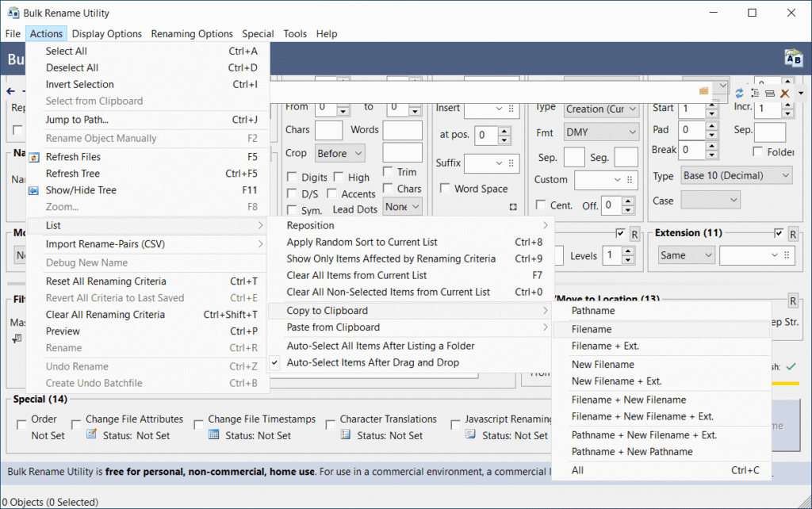Open the Fmt DMY dropdown
The height and width of the screenshot is (509, 812).
pos(601,132)
